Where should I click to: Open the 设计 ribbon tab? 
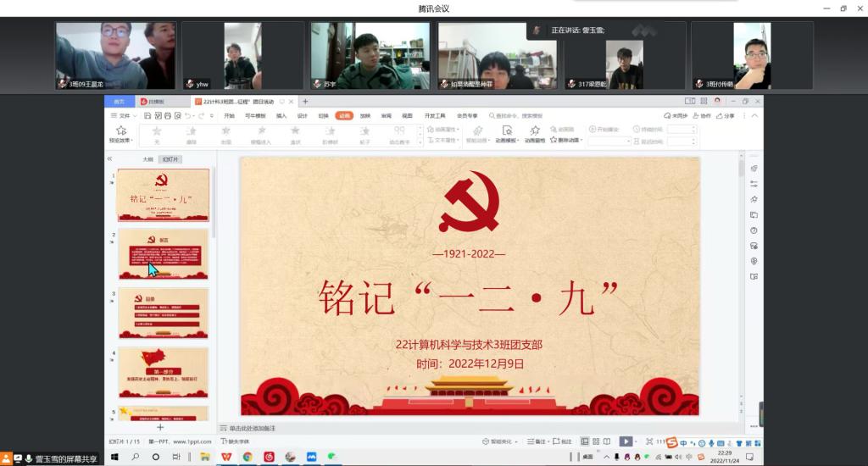click(x=302, y=115)
